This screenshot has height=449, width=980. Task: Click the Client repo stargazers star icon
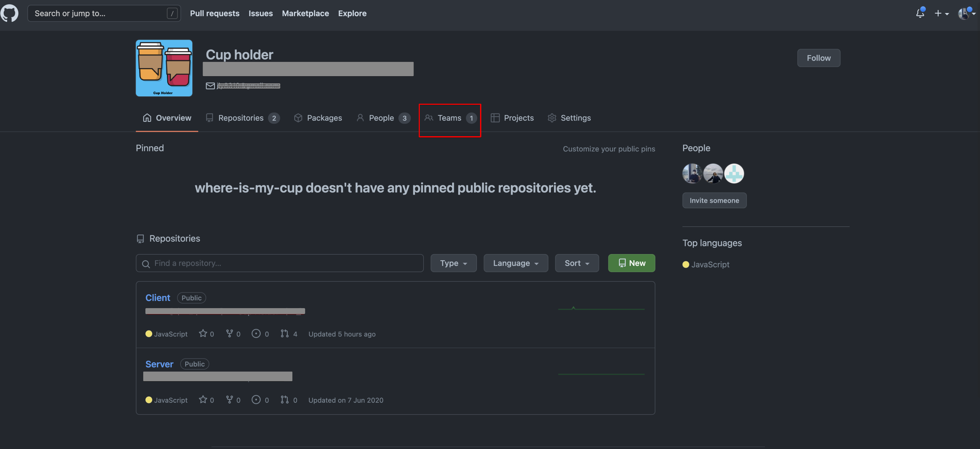203,334
